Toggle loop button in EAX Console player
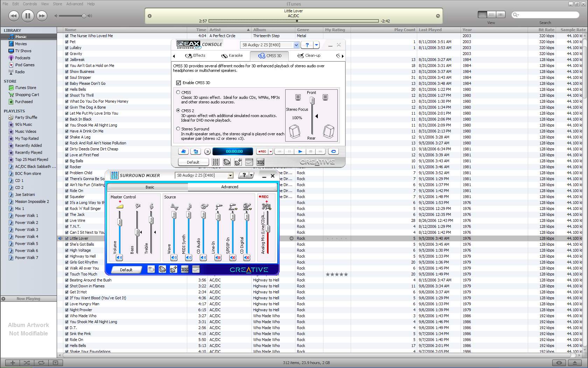The height and width of the screenshot is (368, 588). tap(333, 151)
